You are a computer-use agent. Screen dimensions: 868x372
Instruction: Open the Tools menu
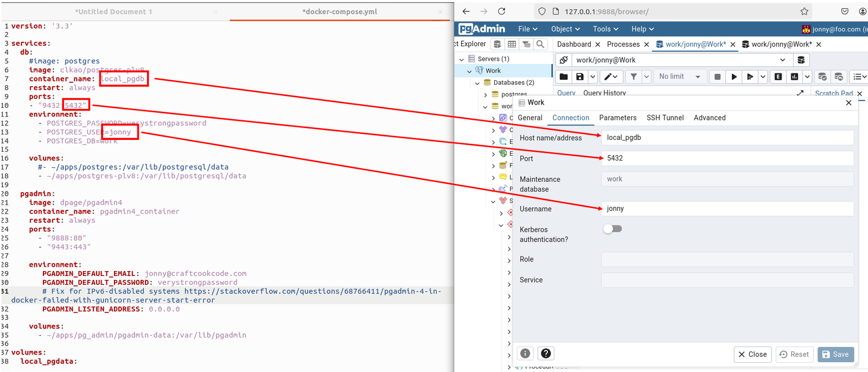coord(605,29)
